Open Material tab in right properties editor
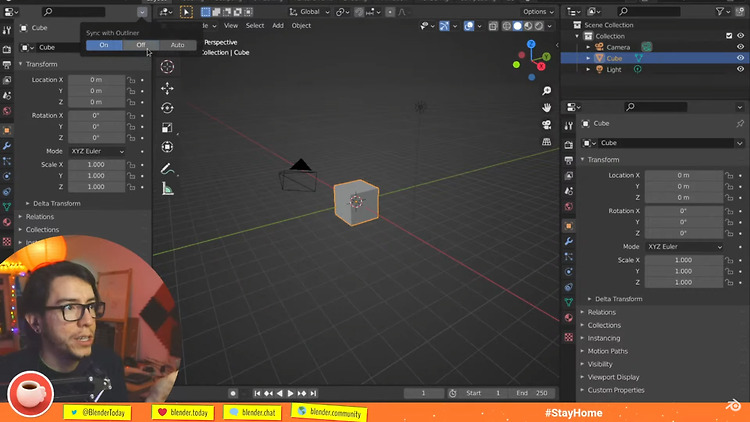The image size is (750, 422). coord(568,318)
